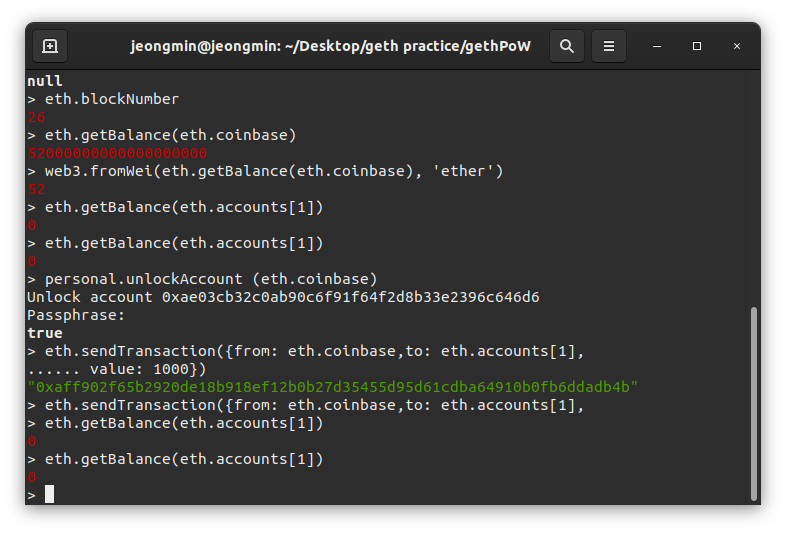The width and height of the screenshot is (786, 533).
Task: Click the bold 'true' output
Action: coord(45,333)
